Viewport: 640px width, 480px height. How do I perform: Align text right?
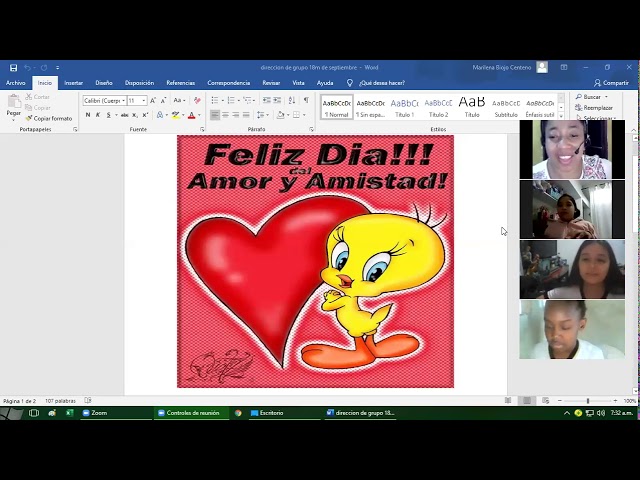pyautogui.click(x=236, y=115)
